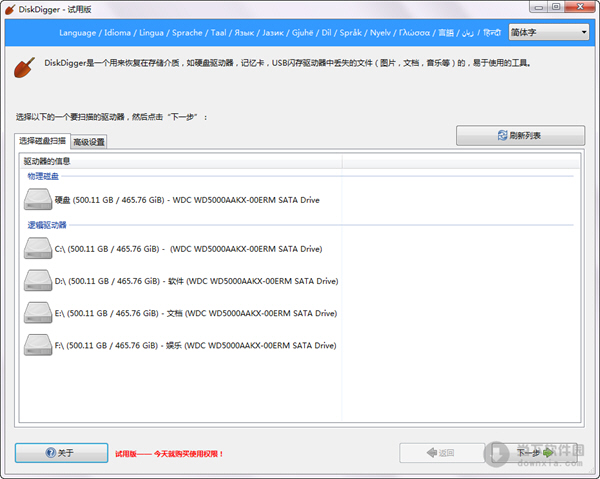Click the disabled 返回 back button

tap(442, 453)
